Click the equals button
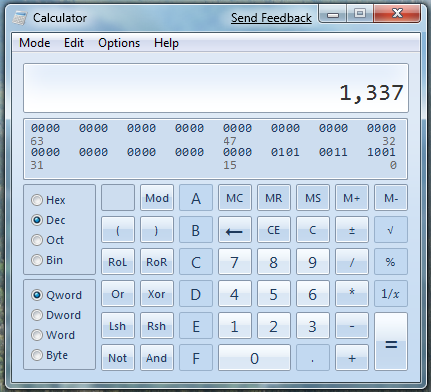The image size is (431, 392). click(x=391, y=341)
